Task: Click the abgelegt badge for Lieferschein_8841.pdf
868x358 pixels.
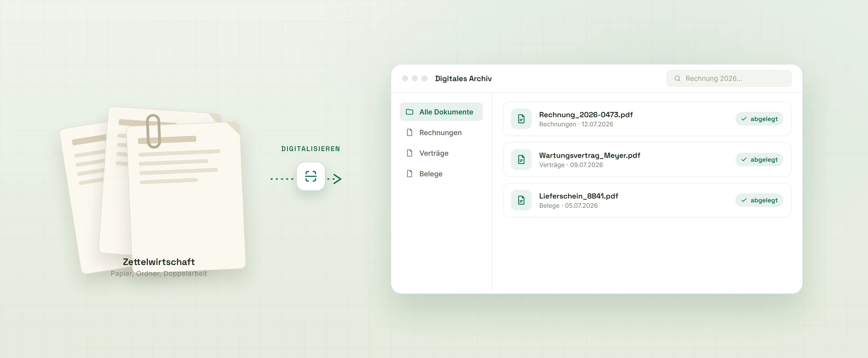Action: 759,200
